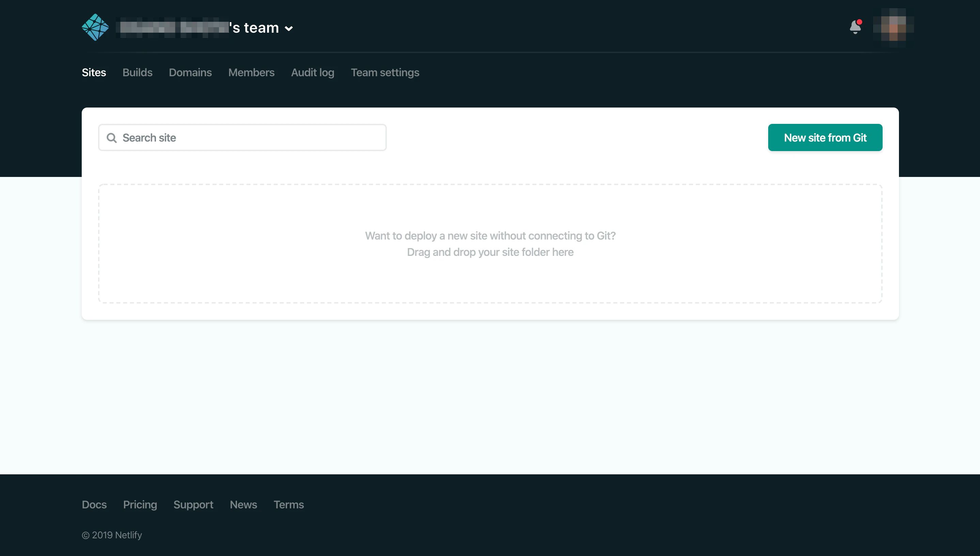Open the Team settings tab
Image resolution: width=980 pixels, height=556 pixels.
[385, 72]
